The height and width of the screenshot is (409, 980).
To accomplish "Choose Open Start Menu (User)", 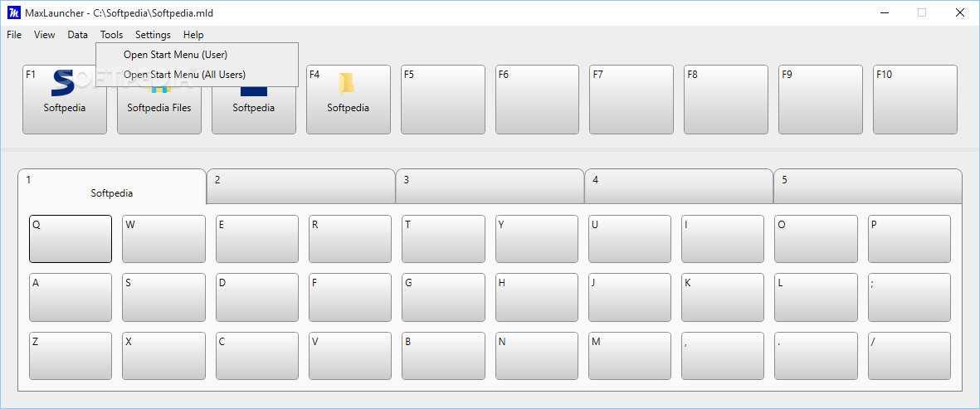I will coord(197,54).
